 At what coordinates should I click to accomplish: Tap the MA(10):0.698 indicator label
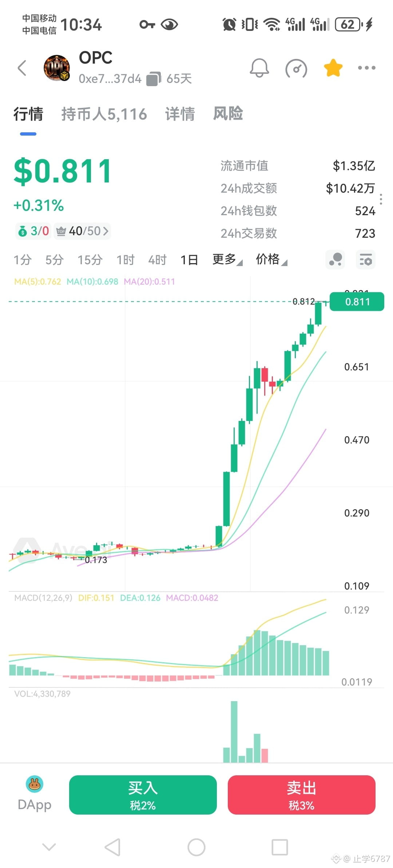92,282
